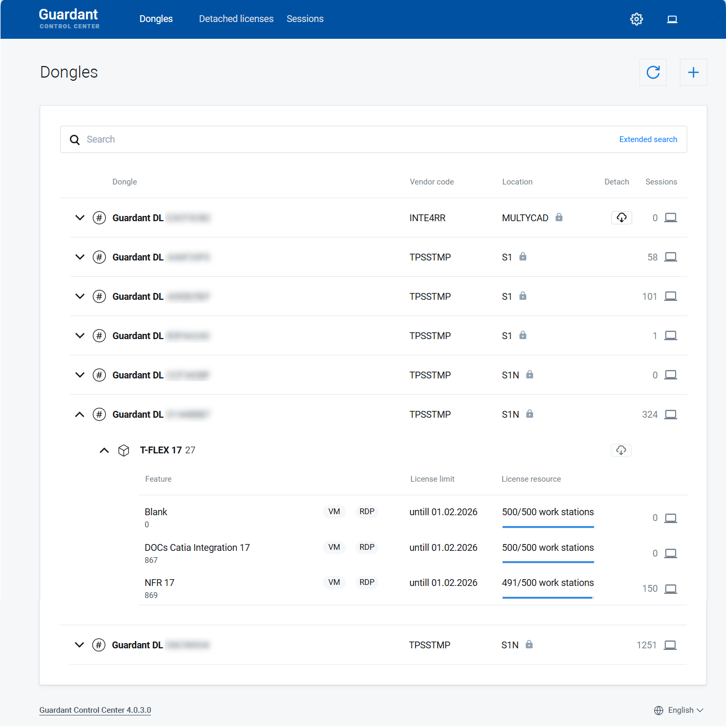Click the globe language icon in the footer
This screenshot has height=728, width=726.
click(659, 711)
